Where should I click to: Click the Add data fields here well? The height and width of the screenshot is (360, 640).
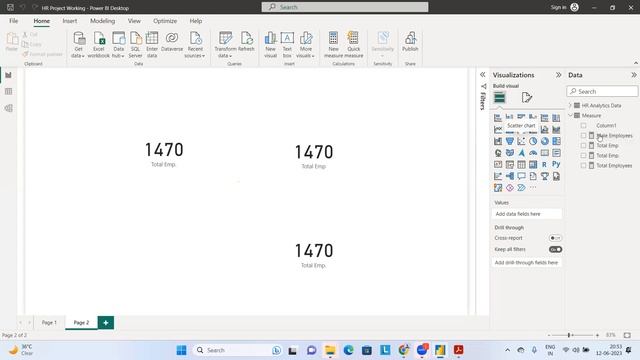tap(527, 214)
